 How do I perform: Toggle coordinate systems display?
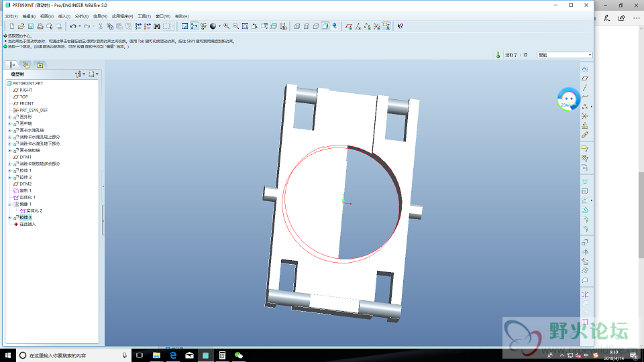pyautogui.click(x=377, y=26)
